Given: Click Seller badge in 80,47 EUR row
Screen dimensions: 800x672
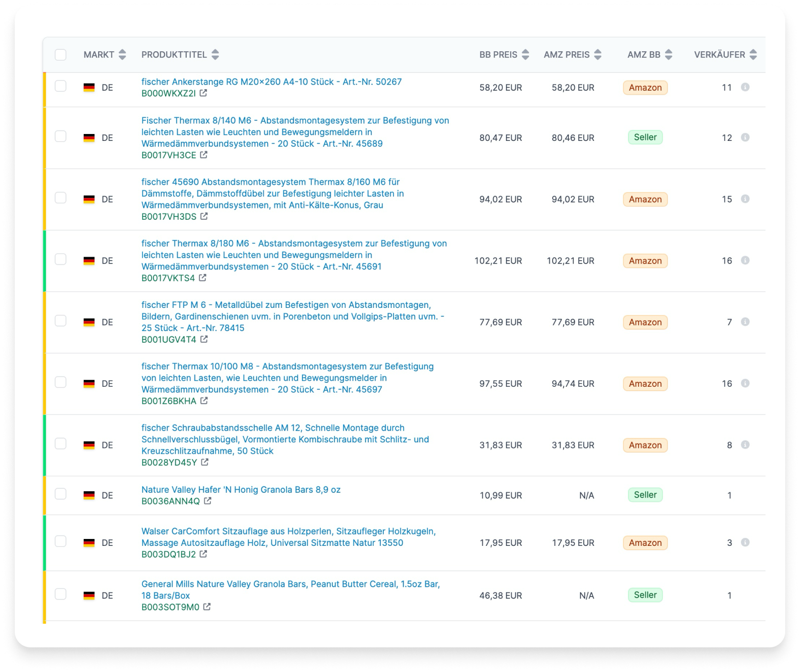Looking at the screenshot, I should (645, 137).
